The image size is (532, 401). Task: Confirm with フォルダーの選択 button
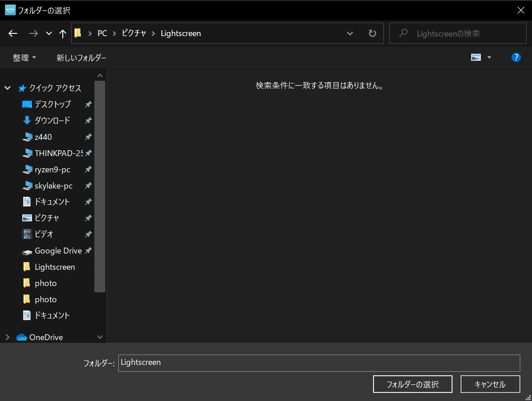point(413,384)
